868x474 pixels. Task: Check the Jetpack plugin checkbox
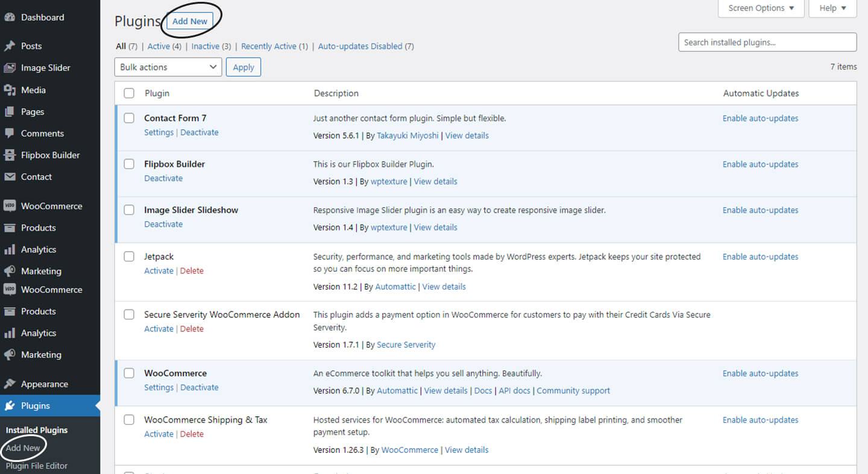(129, 257)
